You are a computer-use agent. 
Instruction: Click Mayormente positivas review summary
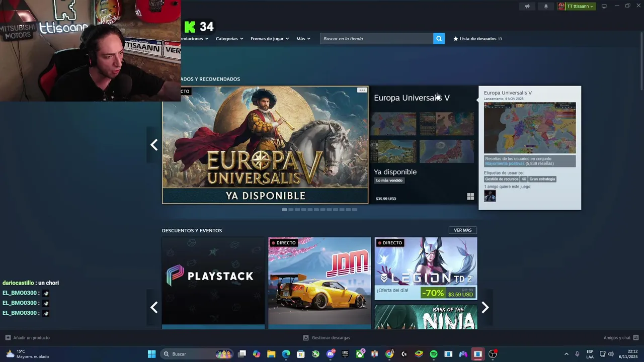[505, 163]
